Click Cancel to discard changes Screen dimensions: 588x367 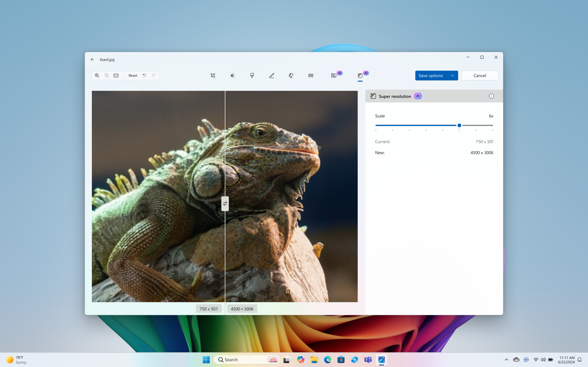pyautogui.click(x=480, y=75)
